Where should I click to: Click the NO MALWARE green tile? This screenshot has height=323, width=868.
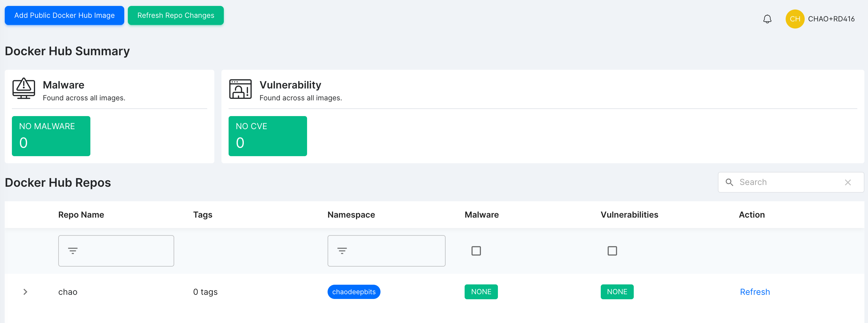(51, 136)
